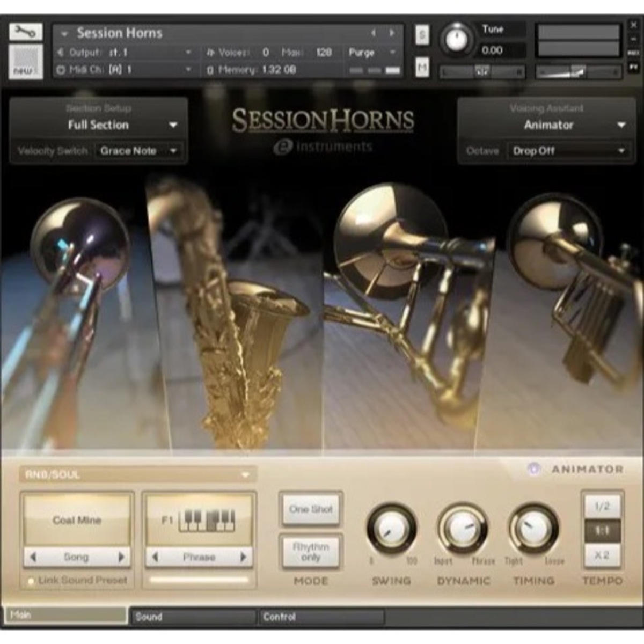
Task: Set tempo to 1/2
Action: pyautogui.click(x=602, y=506)
